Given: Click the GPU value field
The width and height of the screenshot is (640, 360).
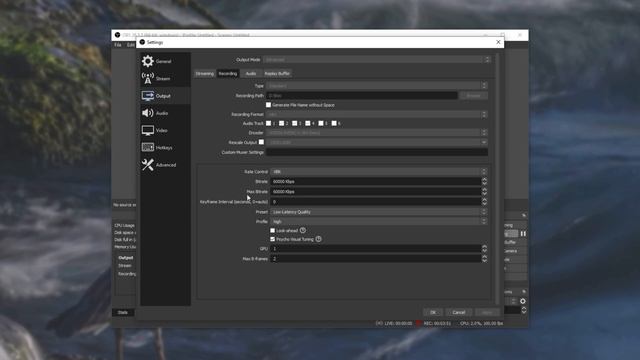Looking at the screenshot, I should point(376,249).
